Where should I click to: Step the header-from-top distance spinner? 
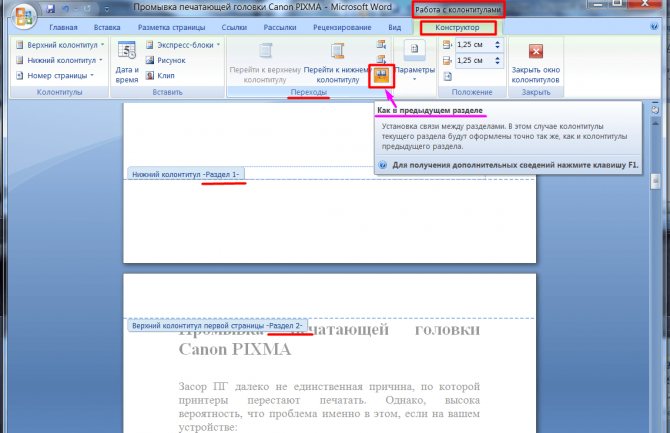[x=497, y=44]
